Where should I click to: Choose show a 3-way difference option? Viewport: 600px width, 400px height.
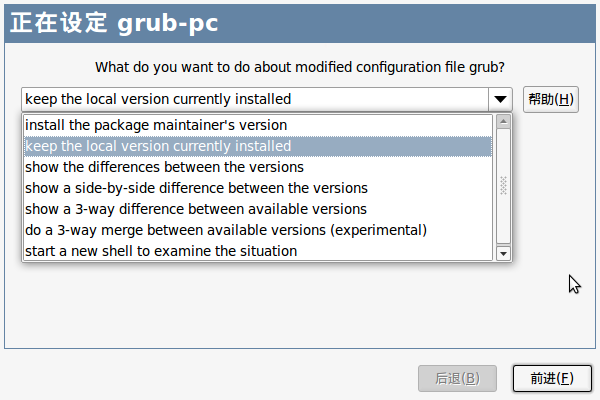pyautogui.click(x=258, y=209)
